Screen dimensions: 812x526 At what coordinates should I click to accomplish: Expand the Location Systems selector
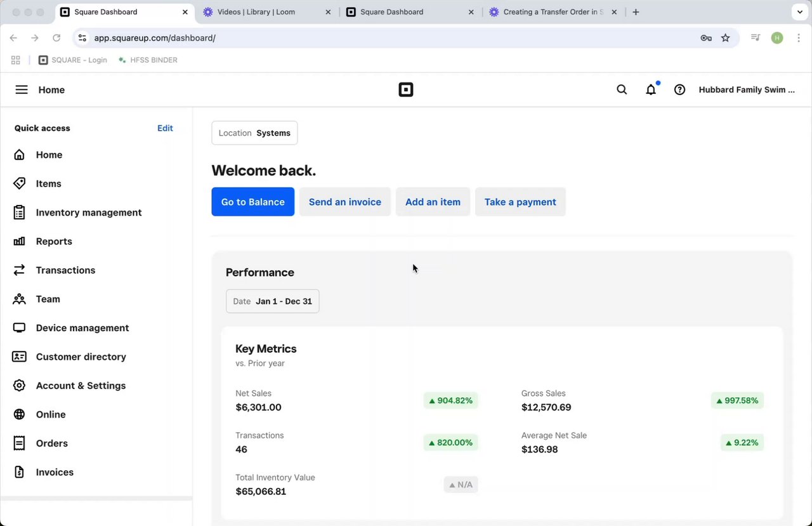tap(254, 133)
